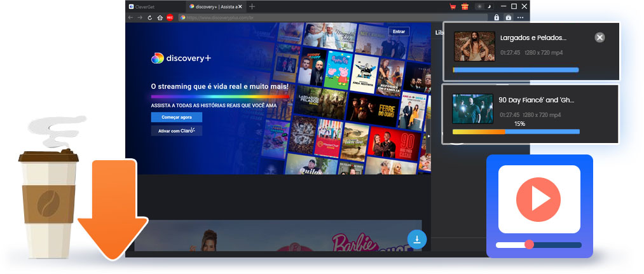Click the Entrar button
Image resolution: width=644 pixels, height=274 pixels.
coord(399,31)
